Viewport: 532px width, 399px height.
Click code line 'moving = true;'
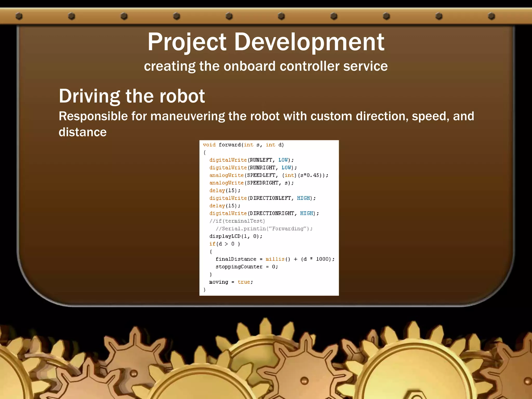tap(231, 282)
